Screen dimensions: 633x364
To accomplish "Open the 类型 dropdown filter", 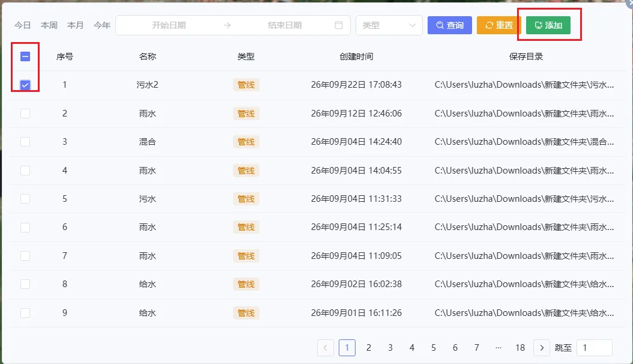I will pos(389,25).
